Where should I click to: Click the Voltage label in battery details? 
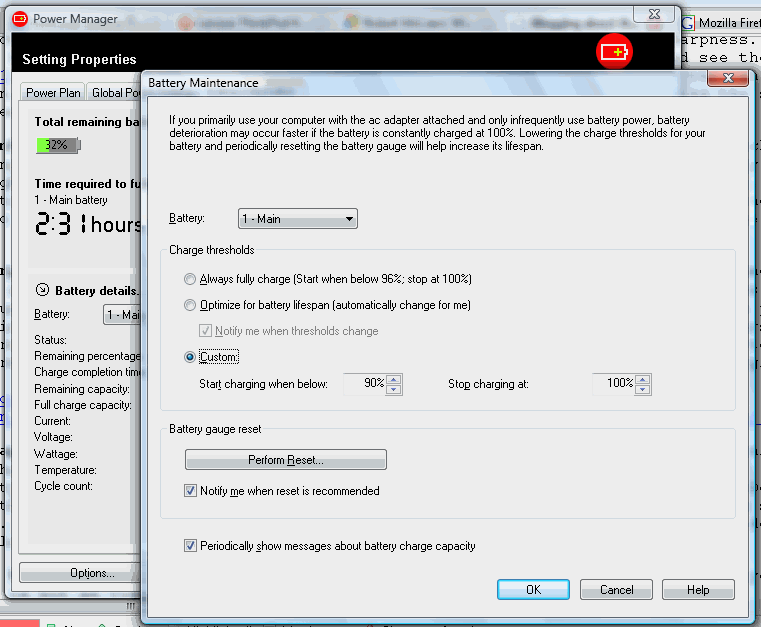pyautogui.click(x=53, y=437)
